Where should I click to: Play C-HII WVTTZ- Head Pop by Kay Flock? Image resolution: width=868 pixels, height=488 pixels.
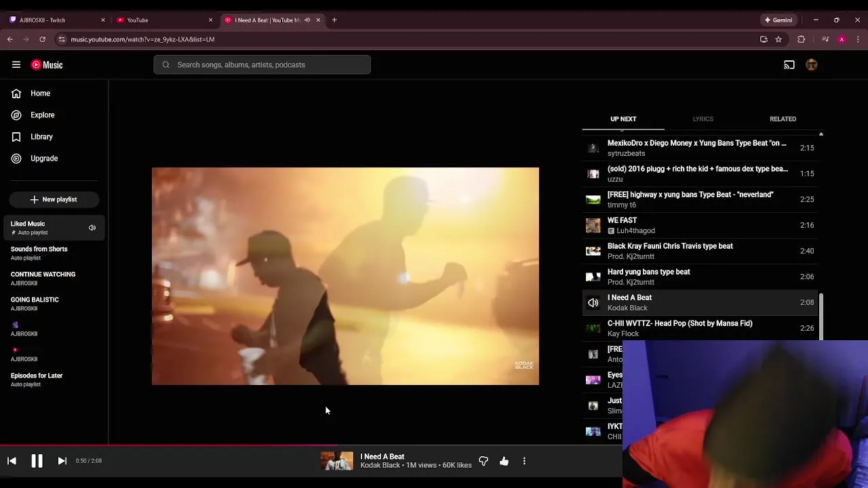click(x=700, y=328)
